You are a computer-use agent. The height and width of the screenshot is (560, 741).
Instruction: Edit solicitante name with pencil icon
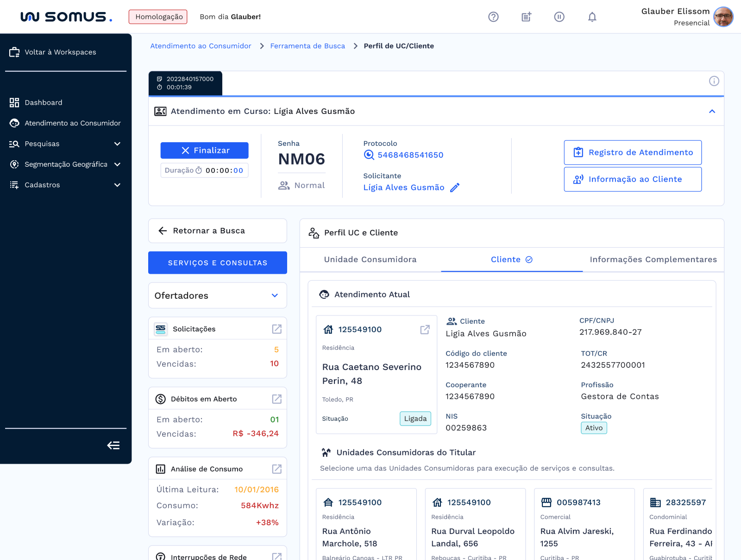point(455,188)
